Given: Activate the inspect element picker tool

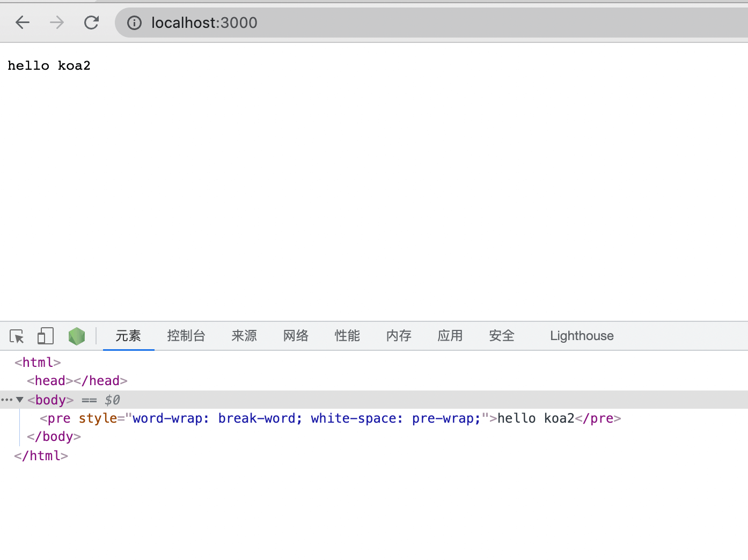Looking at the screenshot, I should [x=17, y=336].
